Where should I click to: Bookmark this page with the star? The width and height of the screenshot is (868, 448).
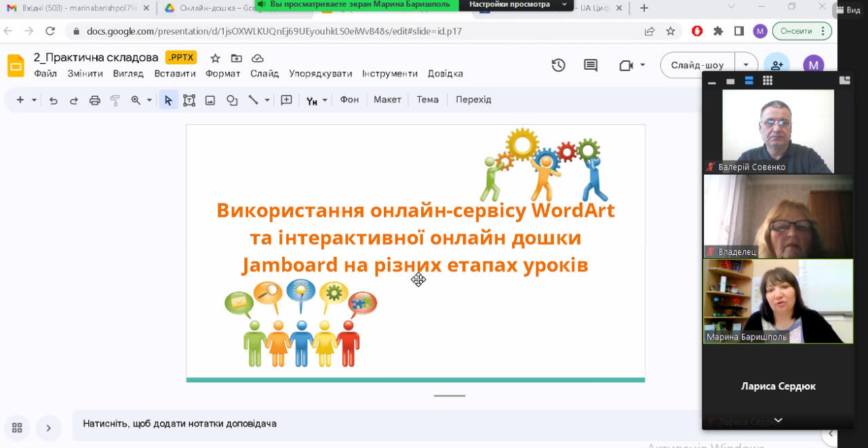(x=671, y=31)
